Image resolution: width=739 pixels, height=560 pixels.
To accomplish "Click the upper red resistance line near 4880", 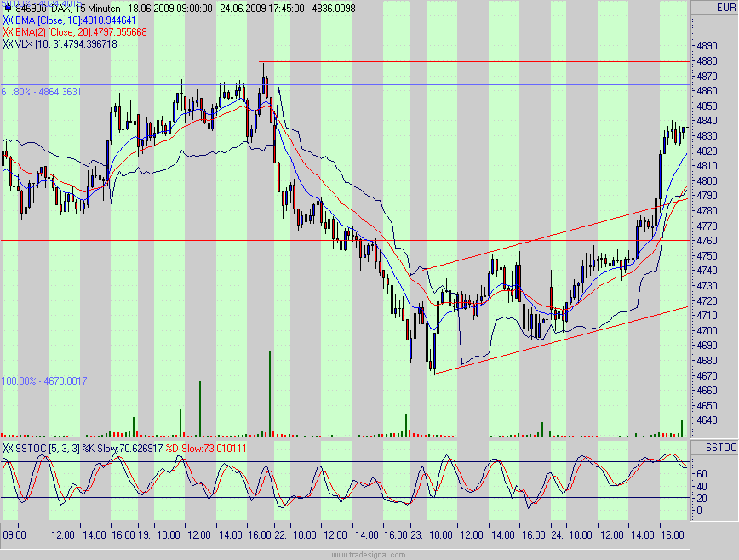I will click(477, 61).
